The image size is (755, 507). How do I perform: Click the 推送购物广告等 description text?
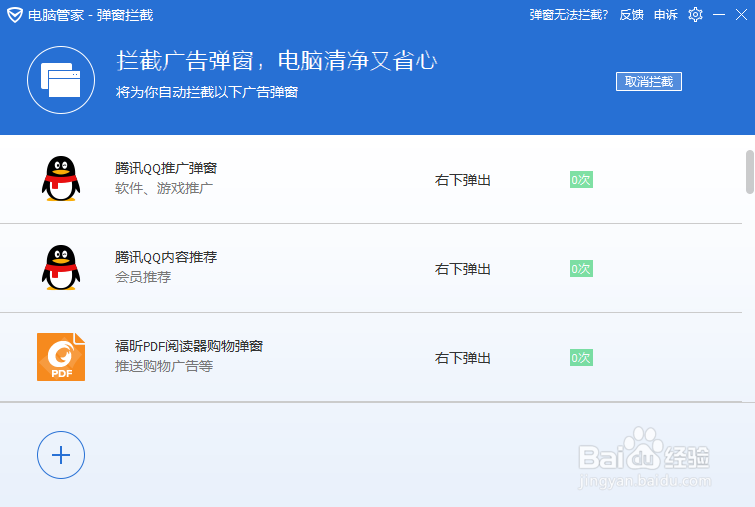tap(164, 366)
